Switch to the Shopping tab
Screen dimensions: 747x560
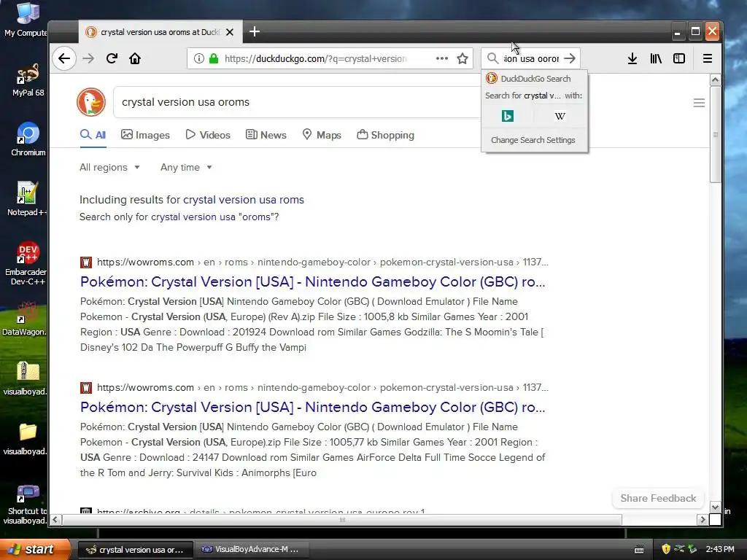tap(385, 135)
